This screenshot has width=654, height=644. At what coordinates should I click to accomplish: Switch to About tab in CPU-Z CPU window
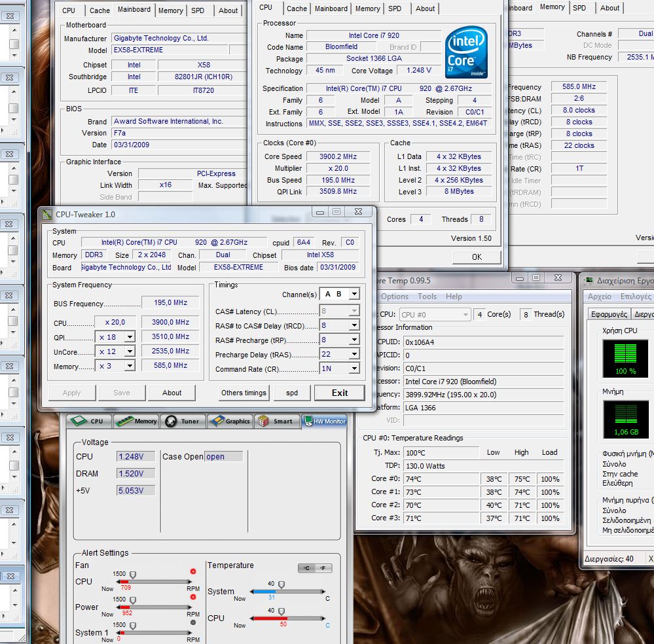coord(425,9)
